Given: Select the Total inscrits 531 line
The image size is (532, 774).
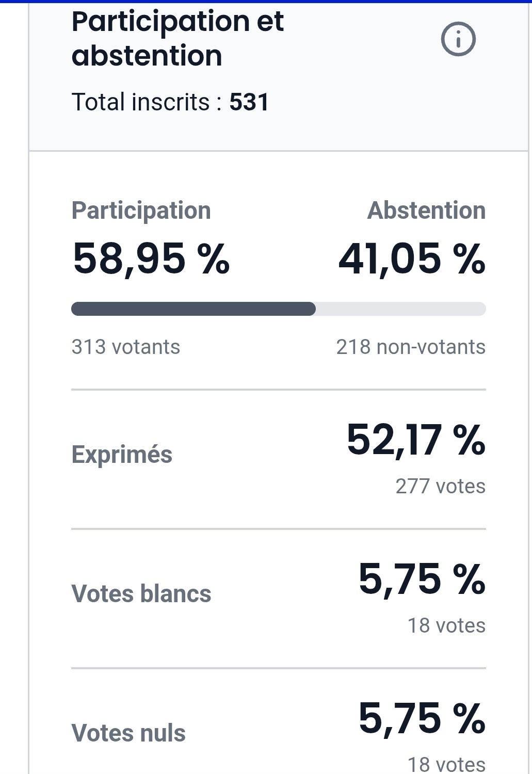Looking at the screenshot, I should [170, 102].
